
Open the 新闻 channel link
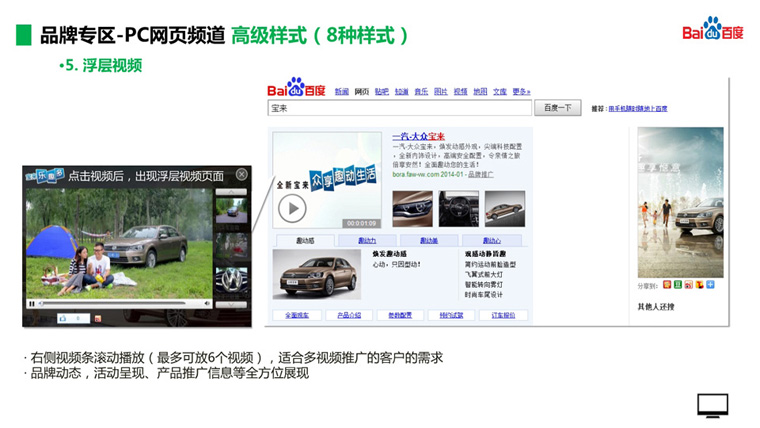pos(342,91)
